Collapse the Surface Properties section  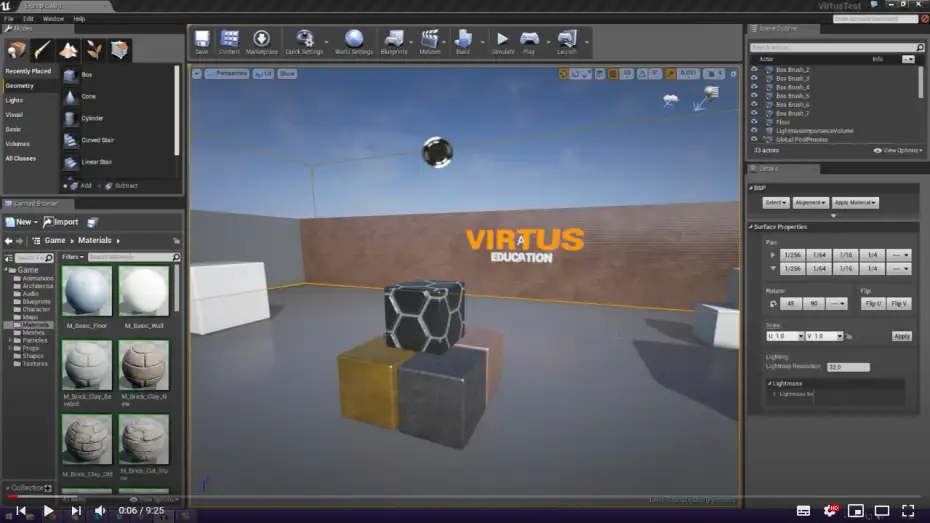point(751,227)
